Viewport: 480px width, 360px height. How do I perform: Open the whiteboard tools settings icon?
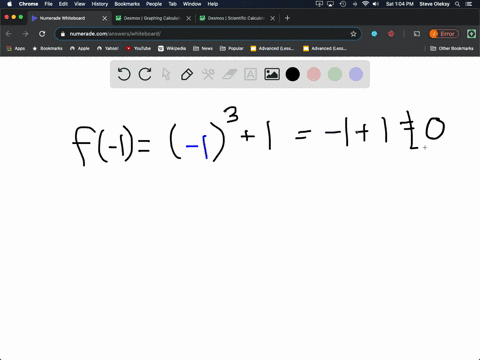point(208,74)
